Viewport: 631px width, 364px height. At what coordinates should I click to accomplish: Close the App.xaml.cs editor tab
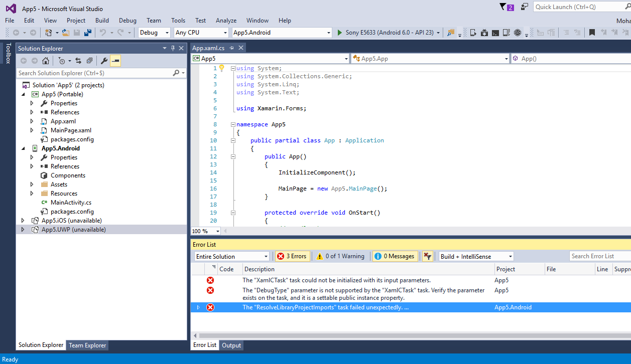(241, 48)
